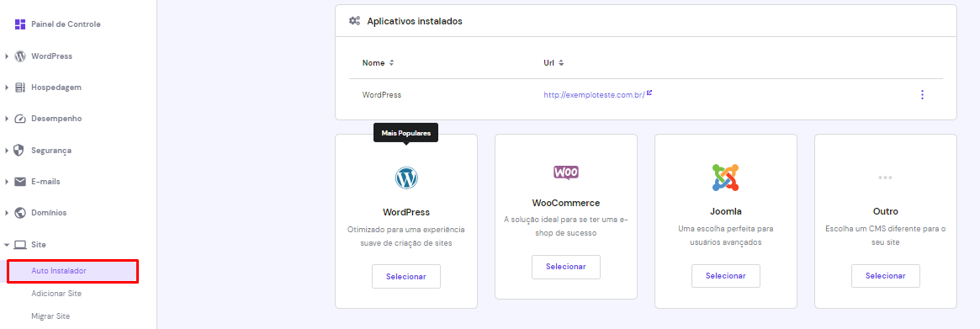The image size is (980, 329).
Task: Sort the table by Nome column arrows
Action: (391, 62)
